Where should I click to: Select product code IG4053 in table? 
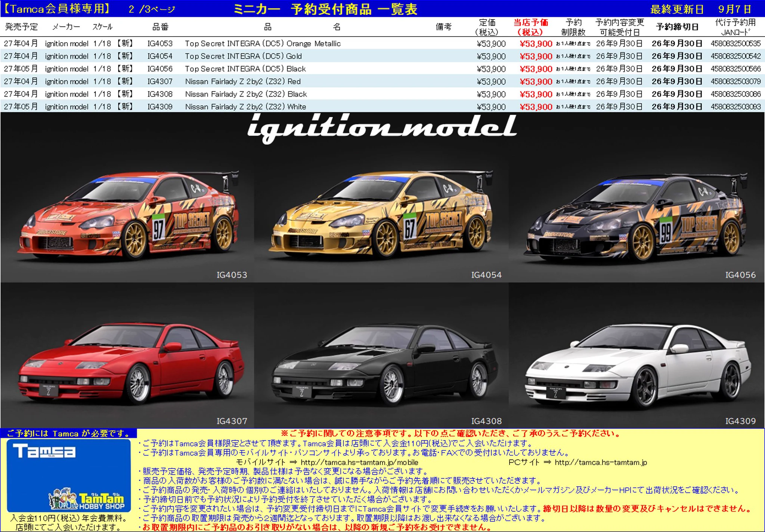pyautogui.click(x=160, y=43)
